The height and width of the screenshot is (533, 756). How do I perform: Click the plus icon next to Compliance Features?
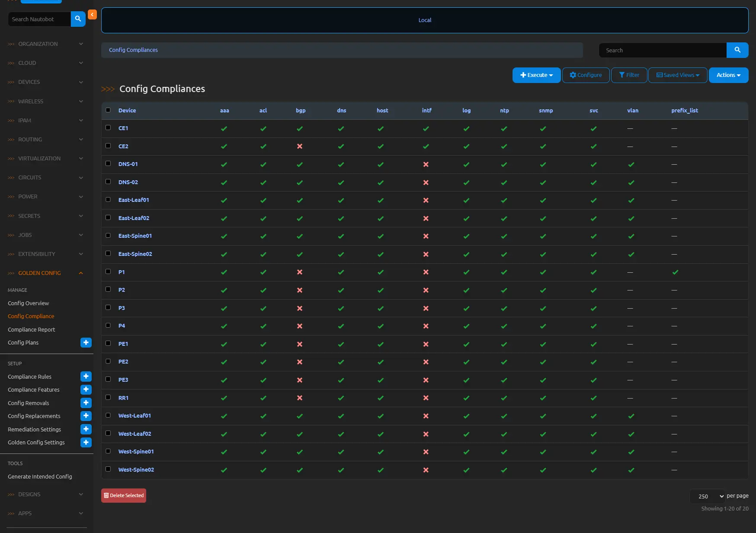(x=86, y=389)
